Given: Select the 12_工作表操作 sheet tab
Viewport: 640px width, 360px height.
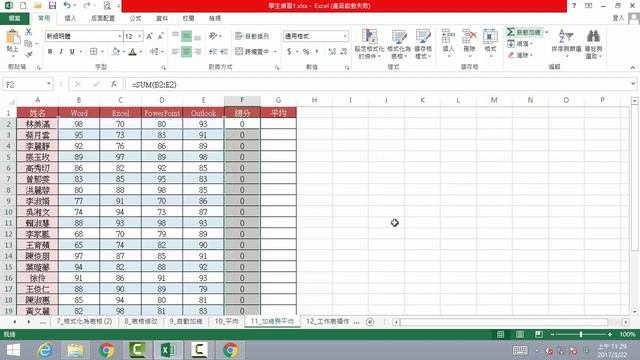Looking at the screenshot, I should 327,321.
